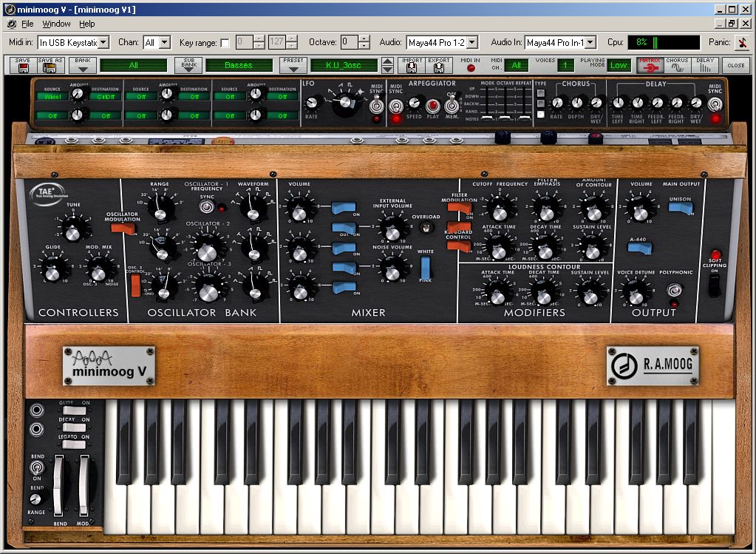Open the Audio In device dropdown
This screenshot has width=756, height=554.
click(x=590, y=43)
